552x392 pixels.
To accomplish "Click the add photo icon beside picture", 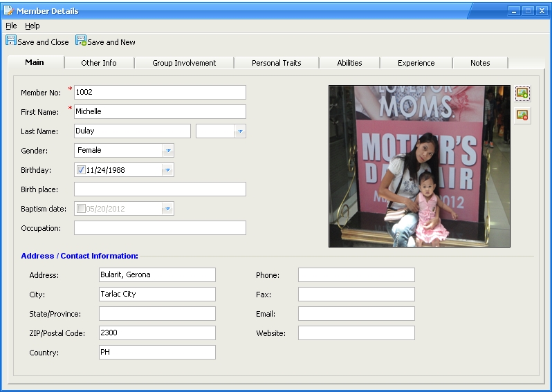I will 522,93.
